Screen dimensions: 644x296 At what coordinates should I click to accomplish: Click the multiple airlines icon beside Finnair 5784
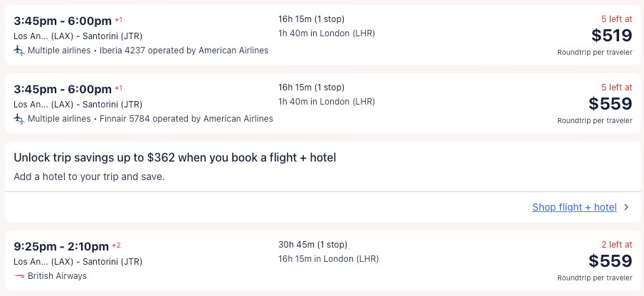(19, 119)
